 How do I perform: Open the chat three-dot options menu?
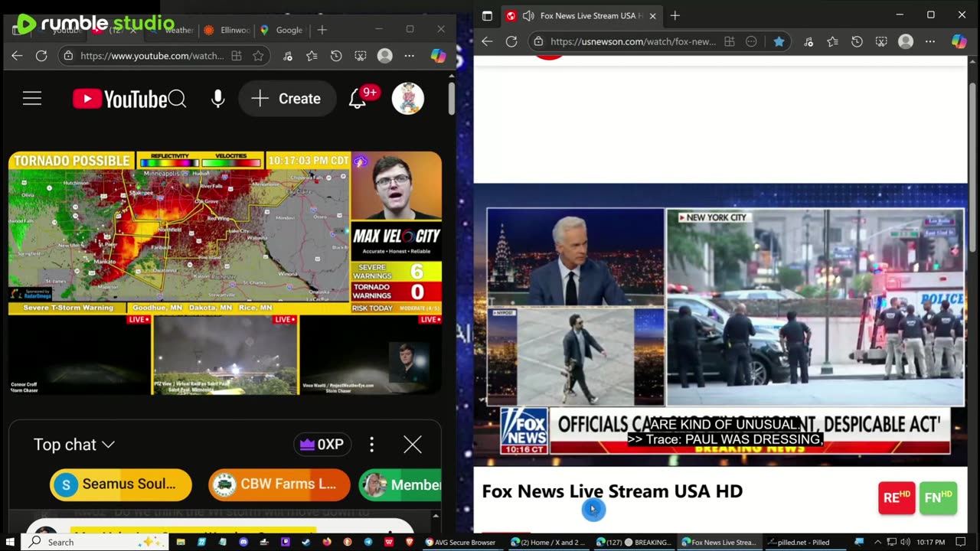pyautogui.click(x=372, y=445)
